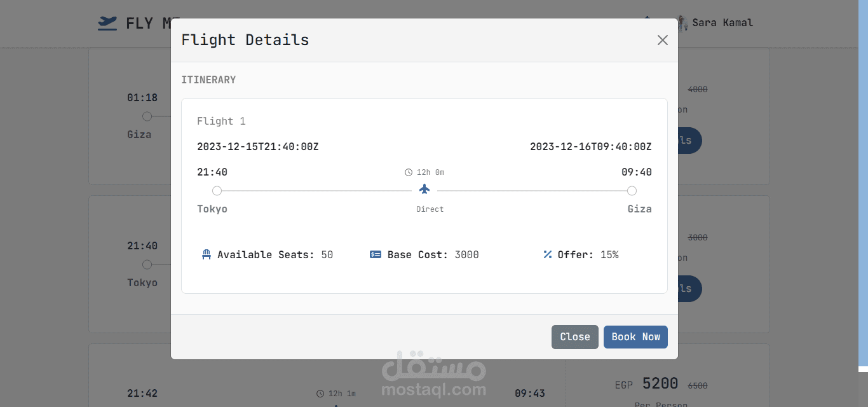Click the ITINERARY section header
This screenshot has height=407, width=868.
pos(209,79)
